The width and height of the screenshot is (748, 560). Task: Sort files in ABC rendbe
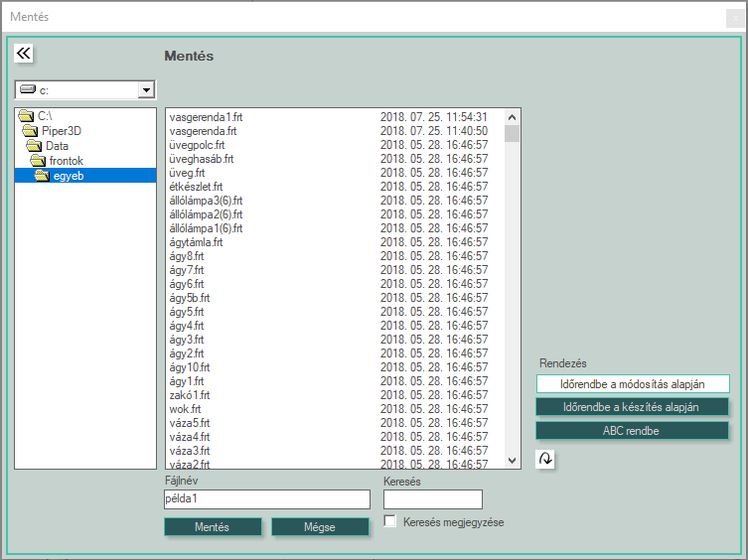click(632, 431)
